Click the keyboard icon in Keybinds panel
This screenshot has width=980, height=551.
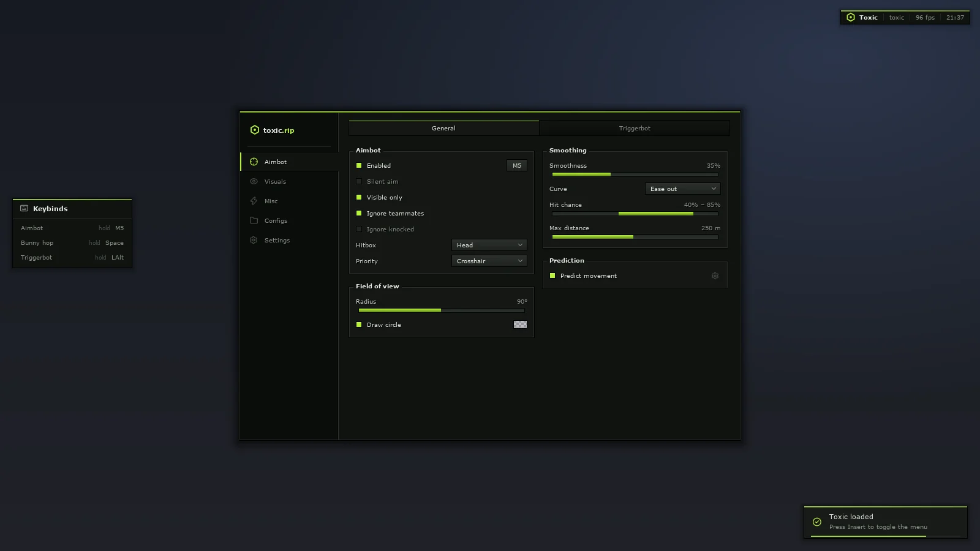(x=24, y=208)
